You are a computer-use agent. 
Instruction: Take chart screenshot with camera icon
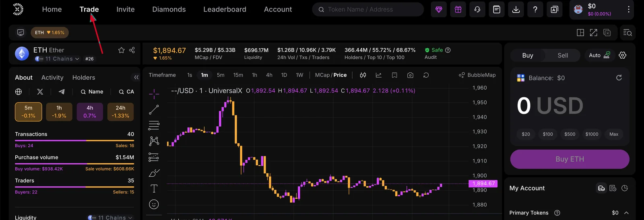point(410,75)
